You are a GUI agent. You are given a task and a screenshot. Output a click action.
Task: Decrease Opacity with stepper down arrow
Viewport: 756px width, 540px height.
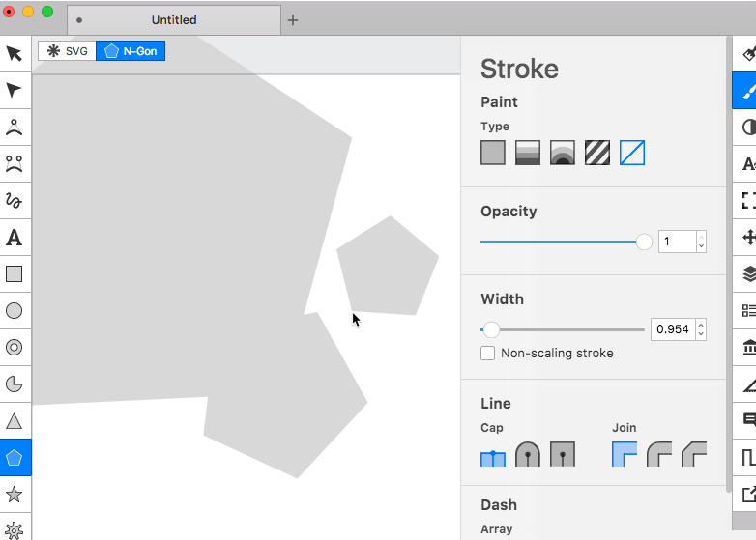click(701, 246)
